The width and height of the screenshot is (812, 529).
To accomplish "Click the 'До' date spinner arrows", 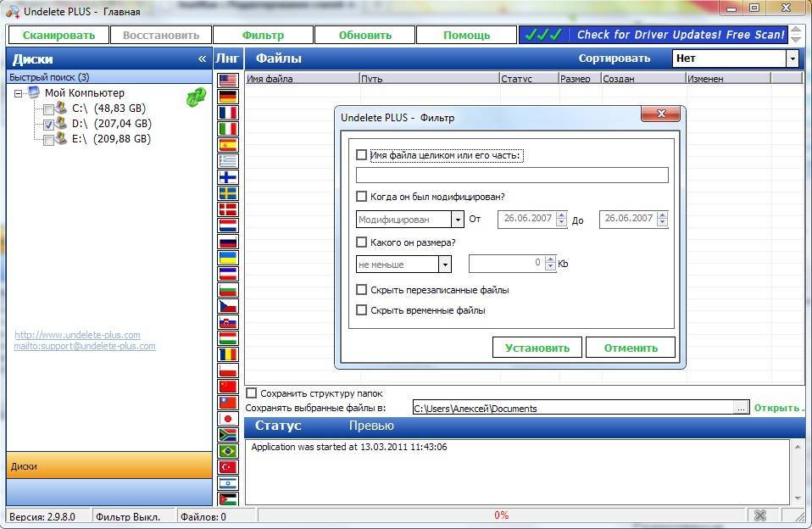I will click(x=662, y=220).
